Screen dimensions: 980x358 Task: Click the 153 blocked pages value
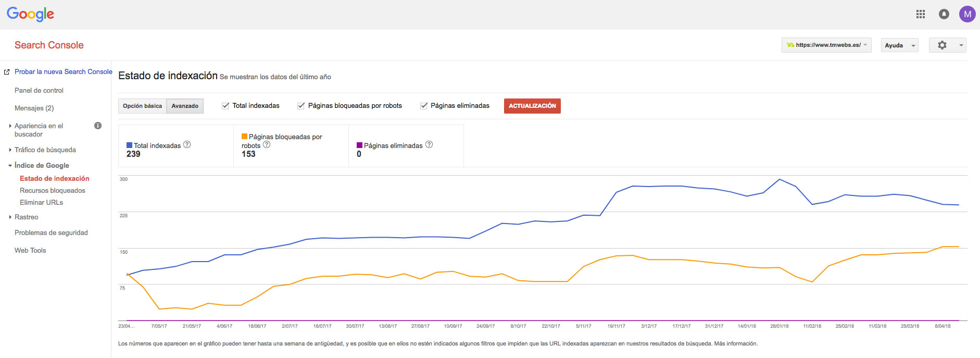(x=248, y=154)
